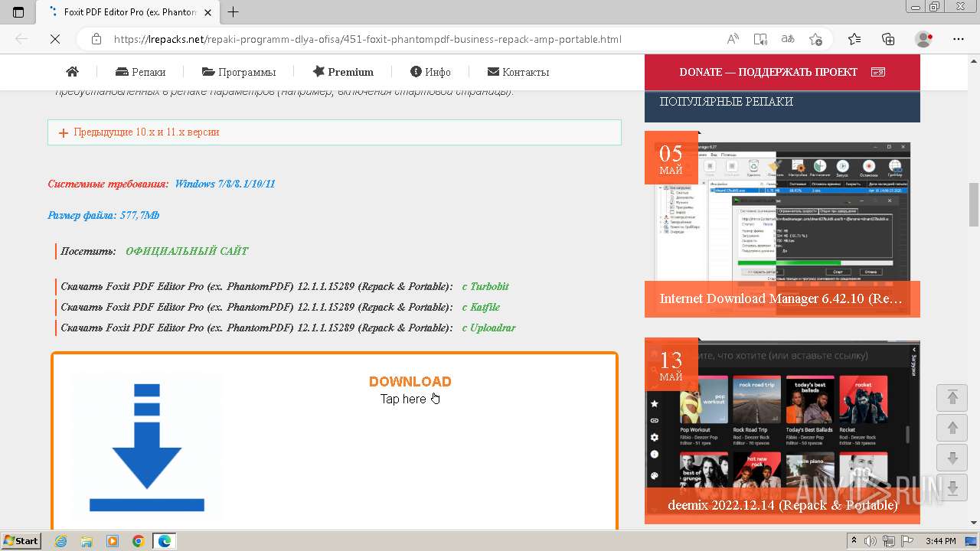This screenshot has width=980, height=551.
Task: Open the Premium menu item
Action: point(343,72)
